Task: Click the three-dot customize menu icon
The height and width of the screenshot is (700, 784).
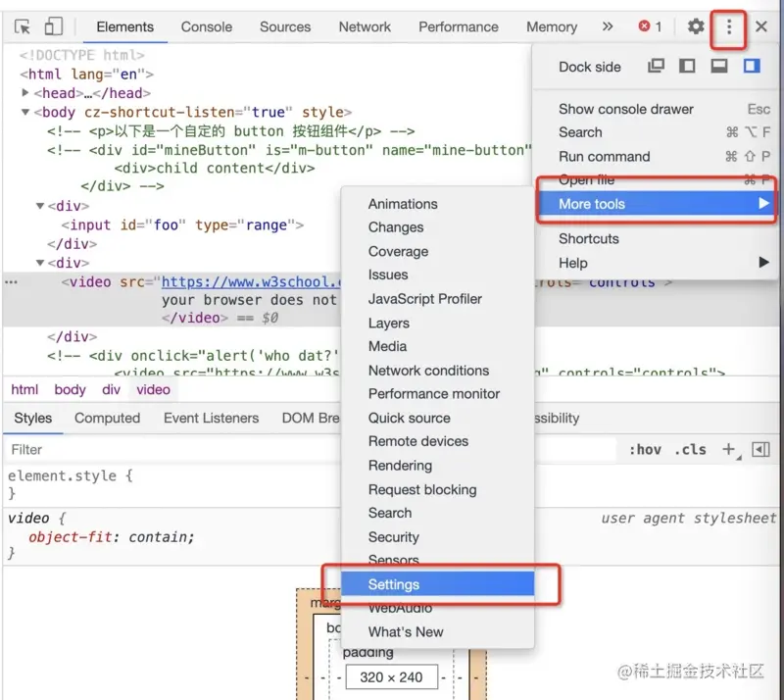Action: point(729,27)
